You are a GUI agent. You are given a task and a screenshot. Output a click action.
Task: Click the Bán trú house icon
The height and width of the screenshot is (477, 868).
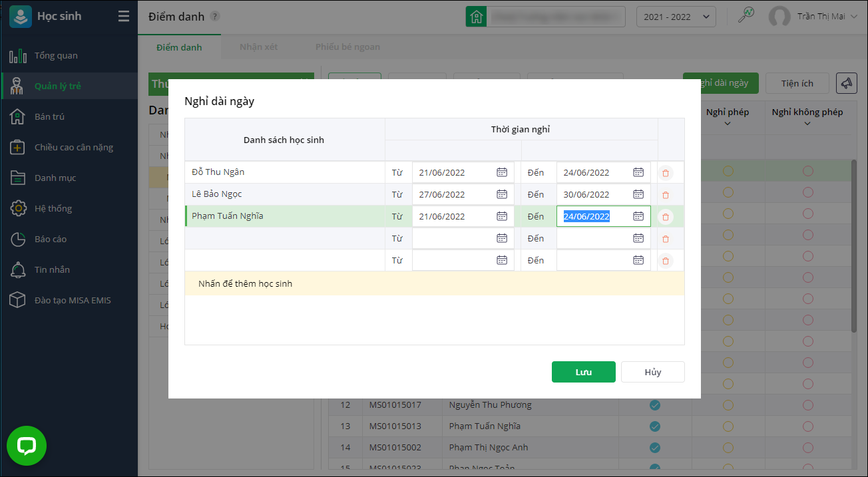click(18, 116)
